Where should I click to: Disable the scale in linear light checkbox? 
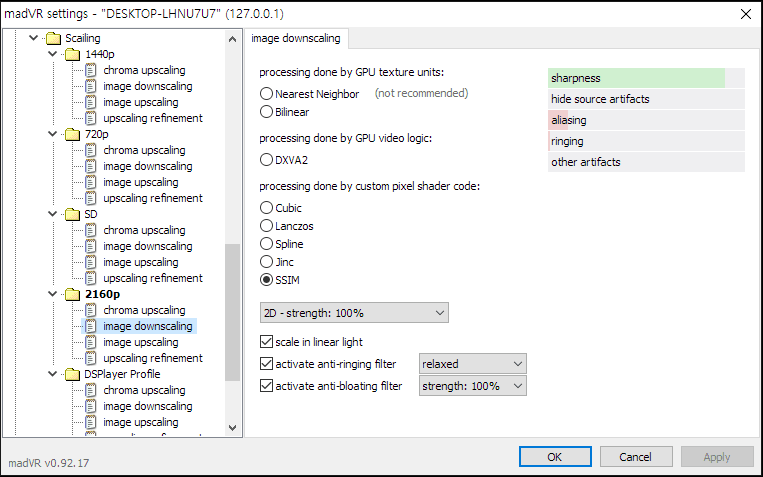pyautogui.click(x=266, y=342)
